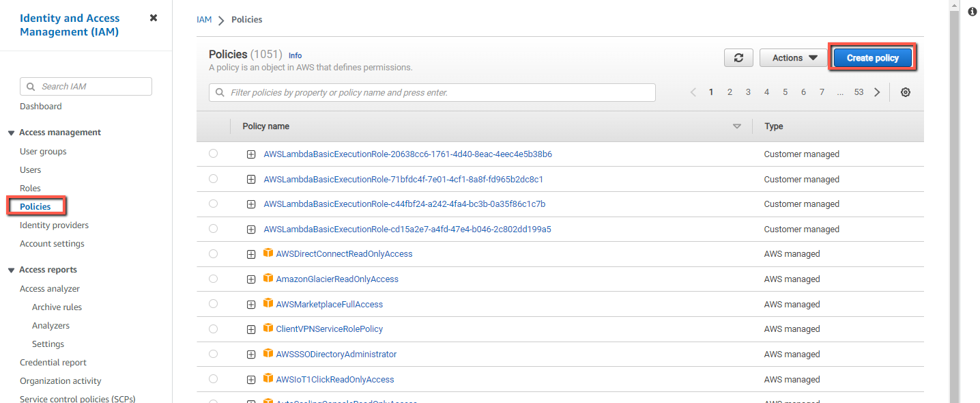Open AWSLambdaBasicExecutionRole-cd15a2e7 policy link
The image size is (980, 403).
click(x=407, y=229)
